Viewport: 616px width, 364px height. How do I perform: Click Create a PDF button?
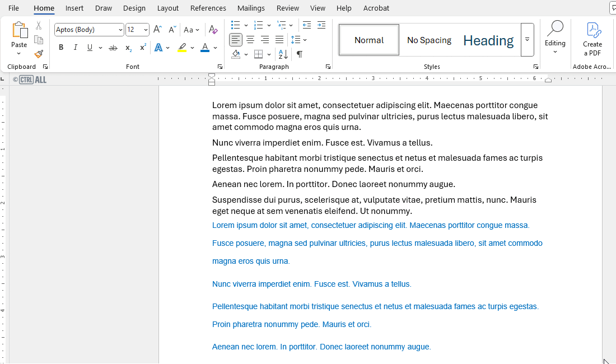(x=592, y=39)
